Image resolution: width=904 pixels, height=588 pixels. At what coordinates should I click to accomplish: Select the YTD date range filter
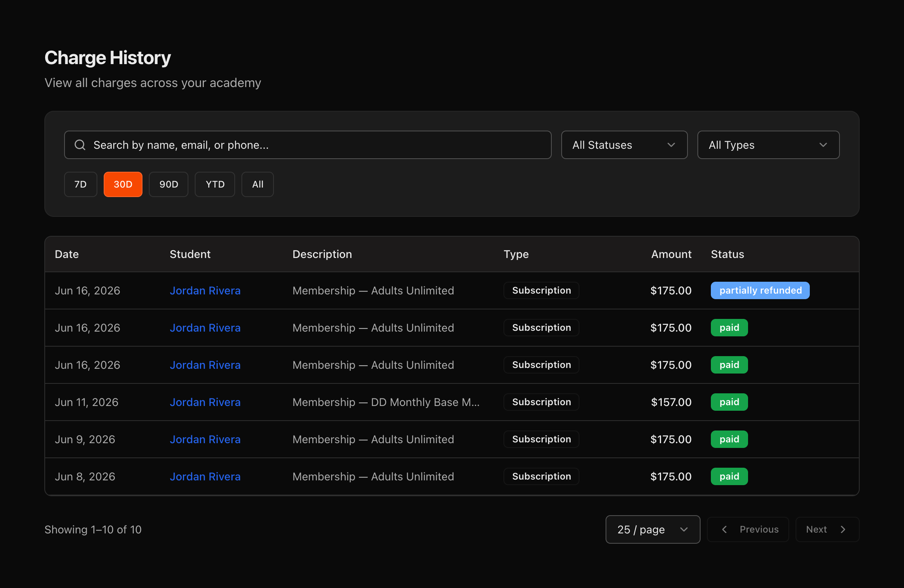215,184
